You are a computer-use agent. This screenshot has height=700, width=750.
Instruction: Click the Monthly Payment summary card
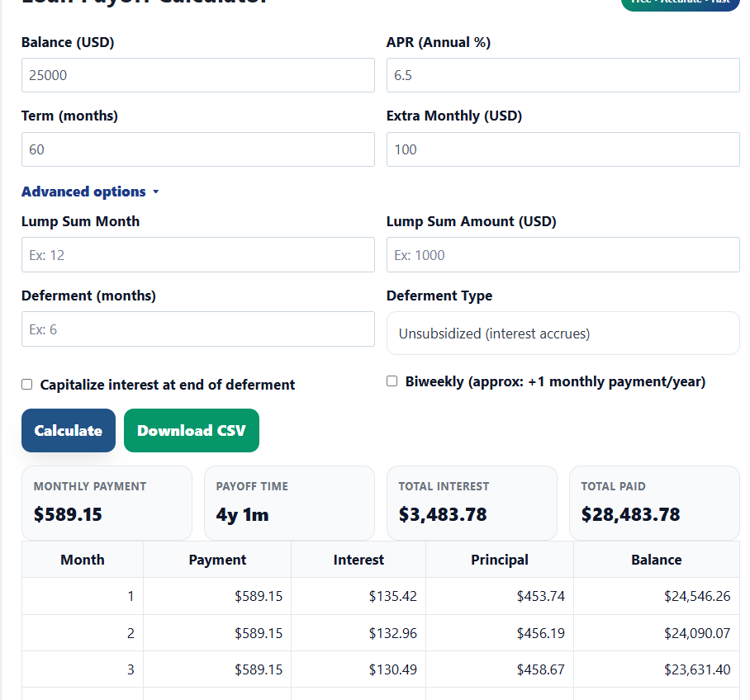point(107,503)
